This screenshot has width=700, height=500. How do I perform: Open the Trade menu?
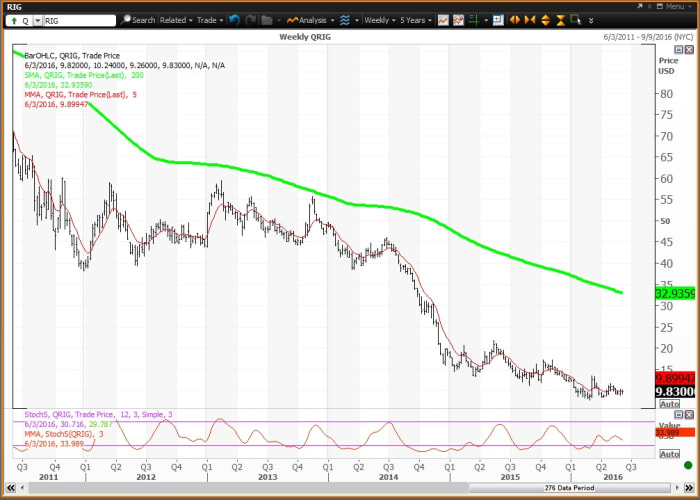coord(210,20)
